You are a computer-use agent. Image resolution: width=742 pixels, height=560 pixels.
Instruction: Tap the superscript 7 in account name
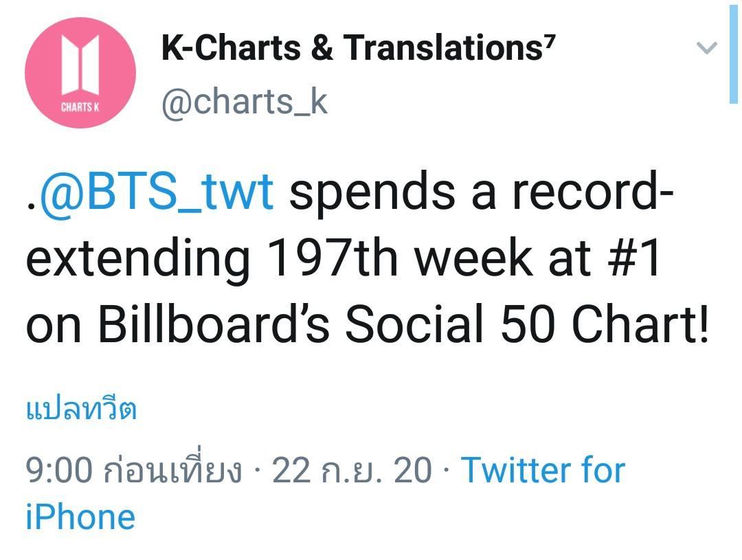coord(550,41)
